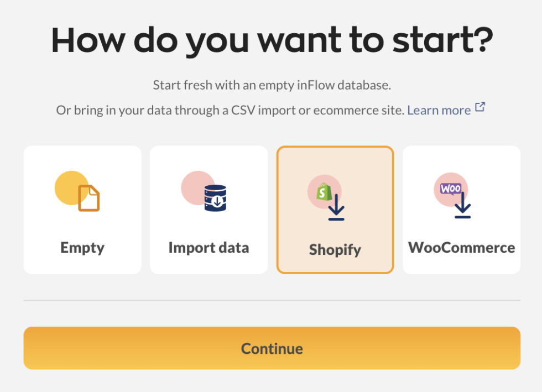Choose Import data instead of Shopify
The height and width of the screenshot is (392, 542).
[x=209, y=210]
